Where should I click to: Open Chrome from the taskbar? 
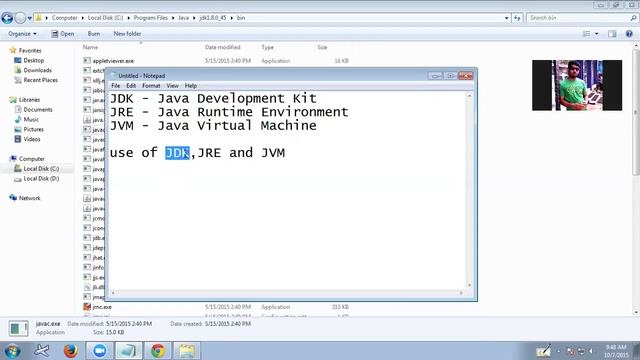point(158,351)
